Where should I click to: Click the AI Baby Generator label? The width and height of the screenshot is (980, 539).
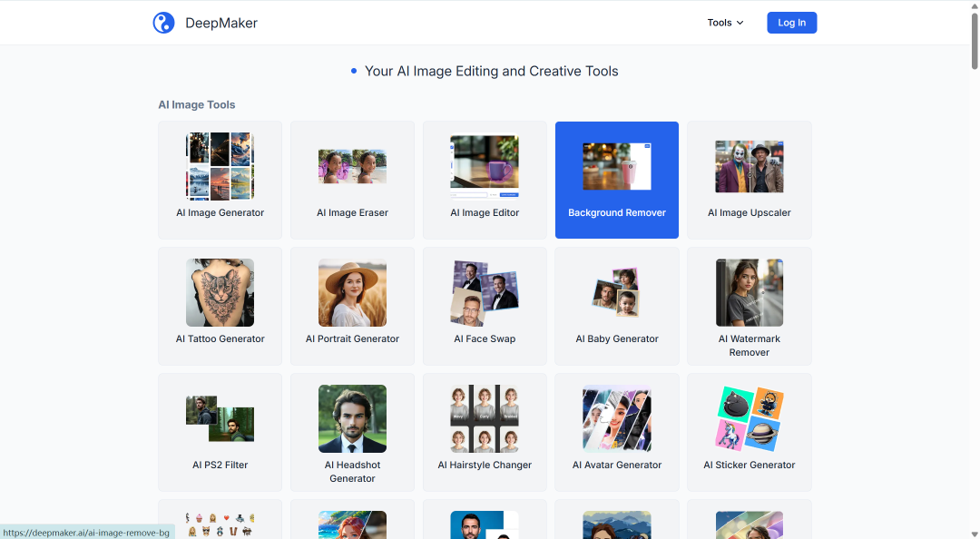coord(617,338)
